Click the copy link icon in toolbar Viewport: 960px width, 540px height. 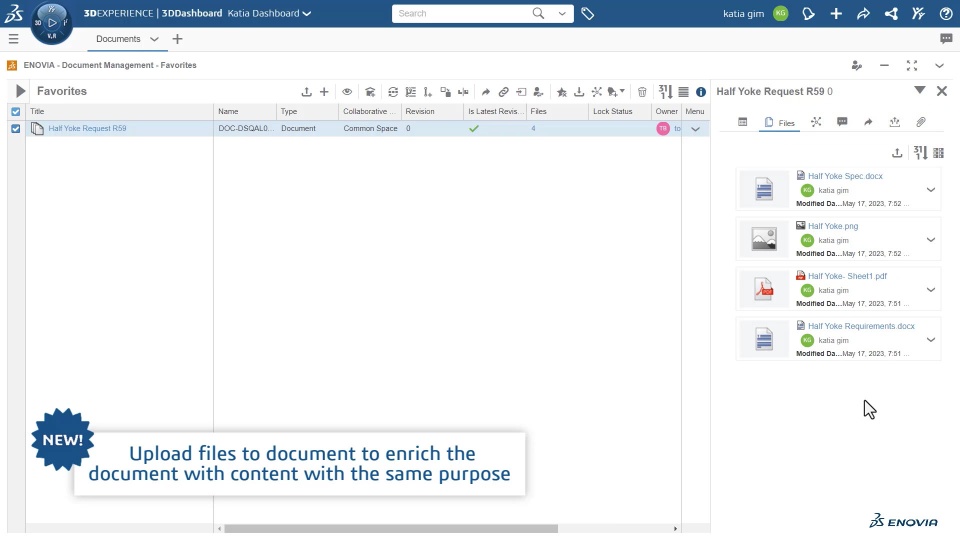(x=503, y=92)
